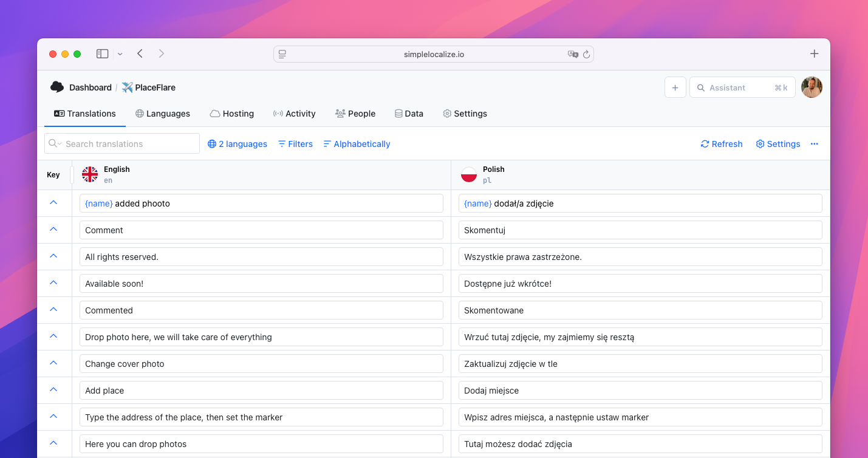Open the 2 languages selector

[238, 144]
